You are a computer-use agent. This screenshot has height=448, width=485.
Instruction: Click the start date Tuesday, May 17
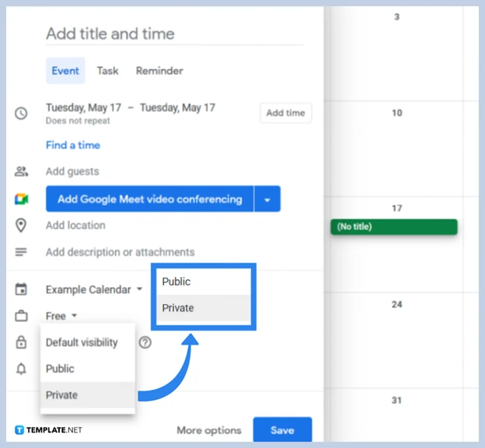tap(83, 108)
